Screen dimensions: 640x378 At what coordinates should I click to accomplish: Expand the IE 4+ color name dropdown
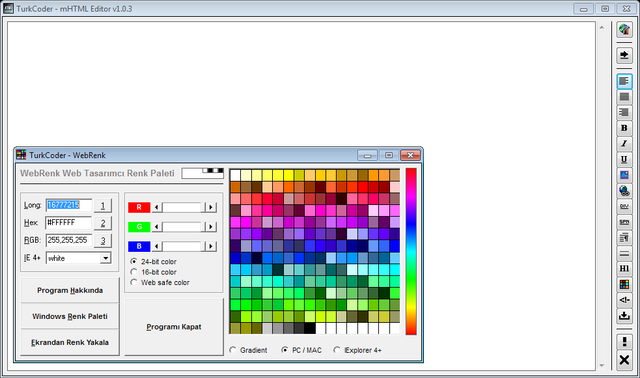pos(105,258)
